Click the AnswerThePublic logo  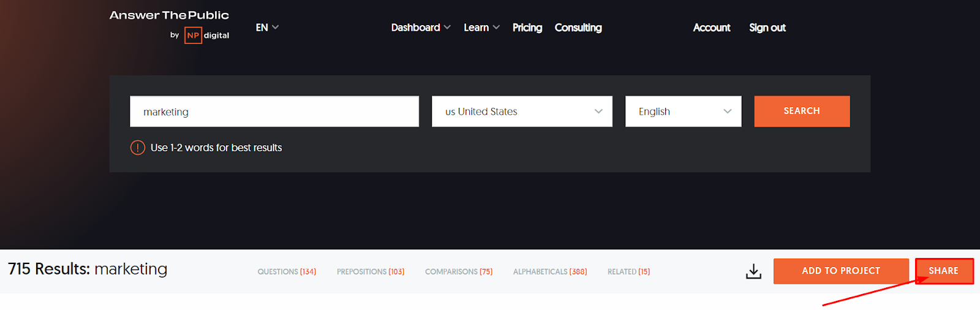point(169,15)
